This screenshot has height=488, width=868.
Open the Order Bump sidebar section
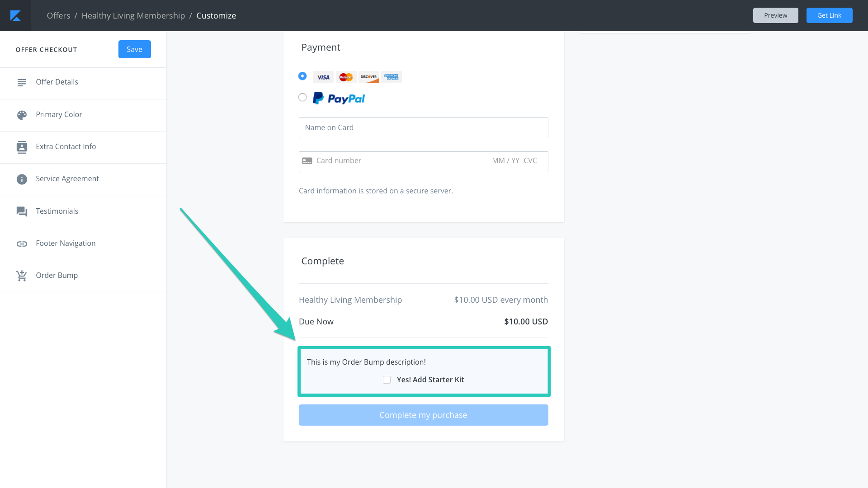pos(57,276)
